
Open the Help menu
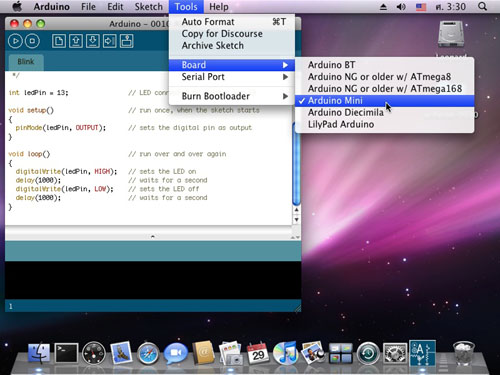[219, 7]
